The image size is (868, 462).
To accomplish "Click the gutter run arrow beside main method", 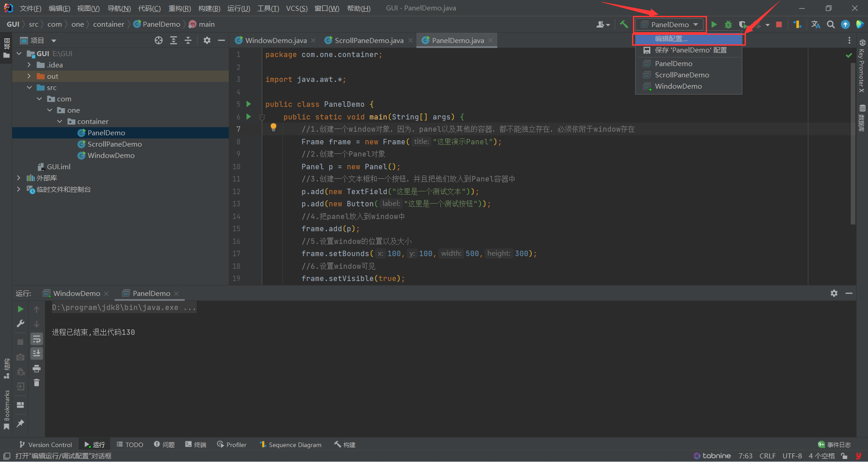I will point(249,117).
